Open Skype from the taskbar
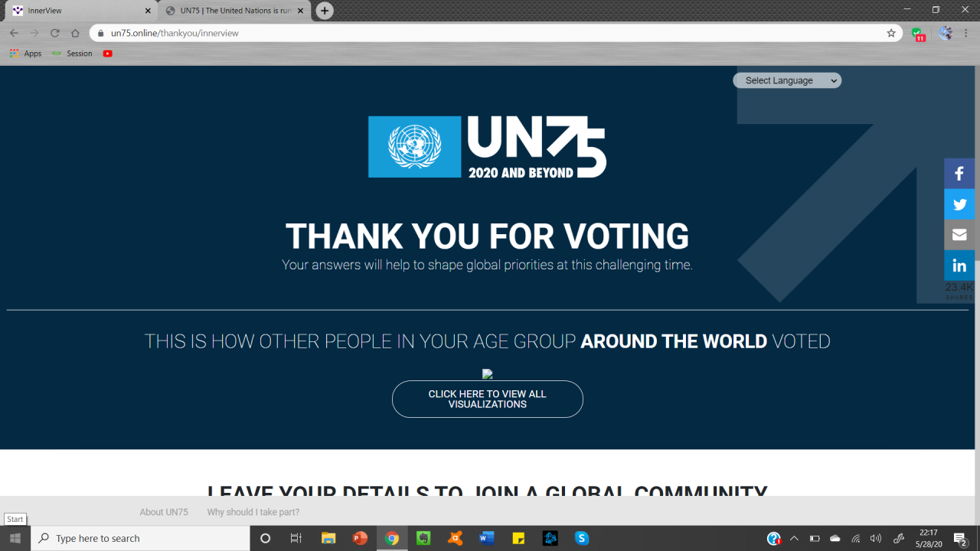 pos(582,538)
